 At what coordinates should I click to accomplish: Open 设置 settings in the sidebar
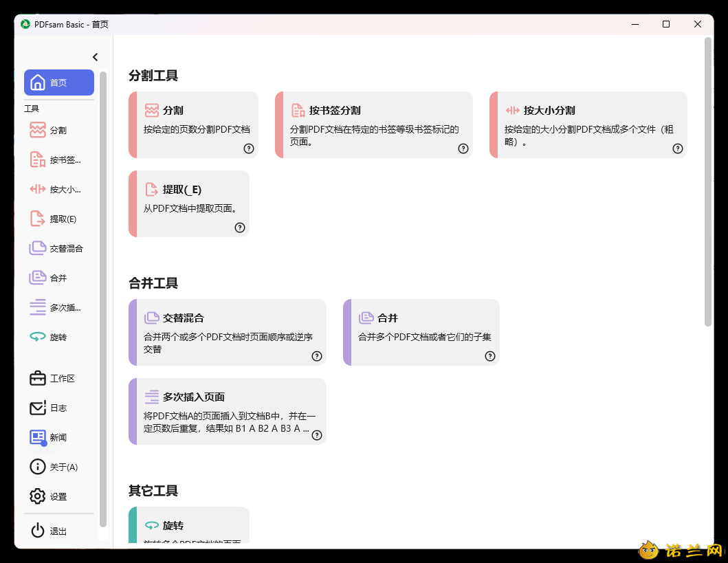[x=59, y=496]
